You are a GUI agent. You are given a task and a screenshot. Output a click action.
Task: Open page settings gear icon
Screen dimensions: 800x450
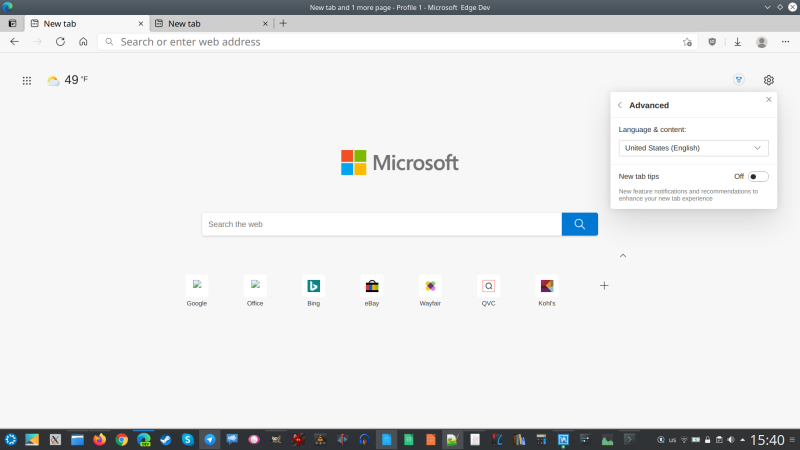pyautogui.click(x=768, y=80)
